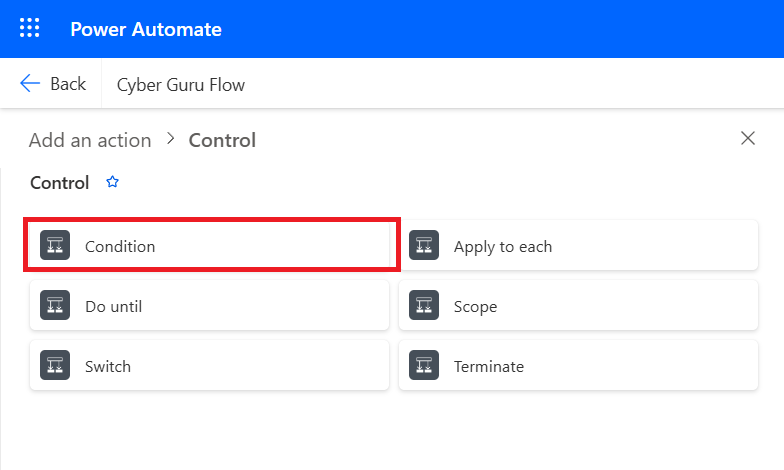Click the Control breadcrumb item
The height and width of the screenshot is (470, 784).
click(222, 140)
